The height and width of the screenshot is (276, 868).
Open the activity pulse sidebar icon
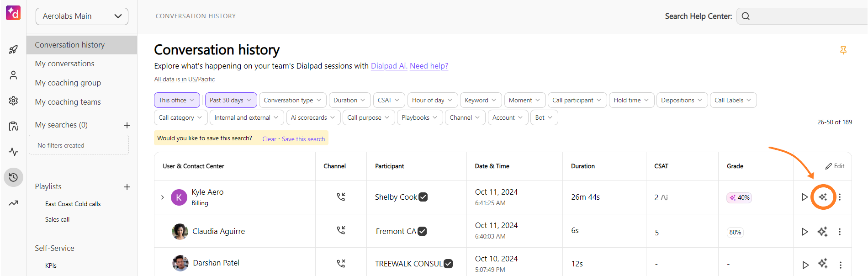13,152
